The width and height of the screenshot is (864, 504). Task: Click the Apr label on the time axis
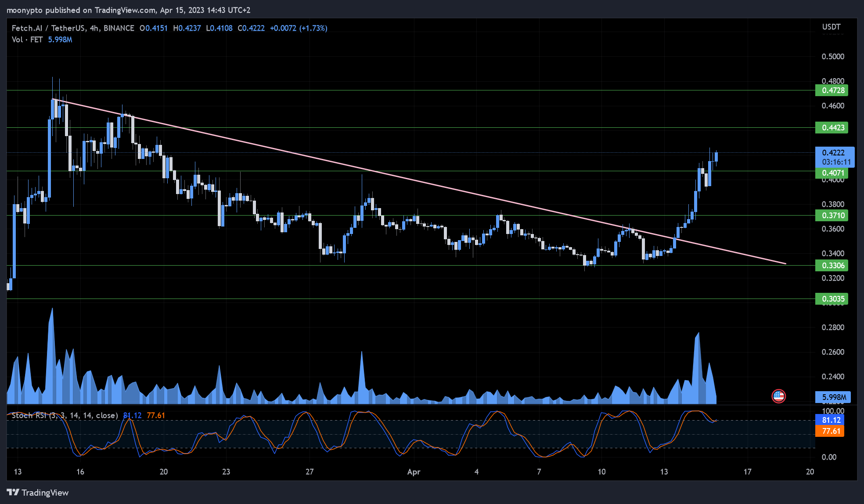pos(414,472)
